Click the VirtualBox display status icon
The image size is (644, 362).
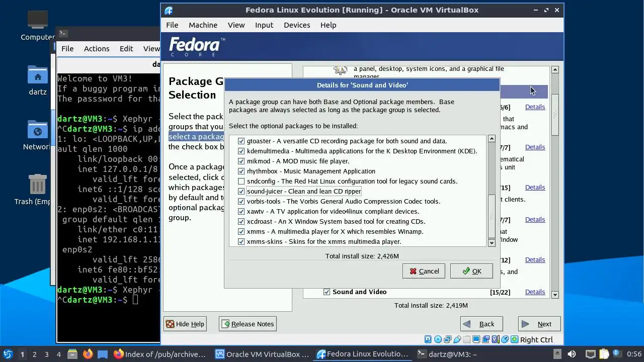(x=476, y=339)
